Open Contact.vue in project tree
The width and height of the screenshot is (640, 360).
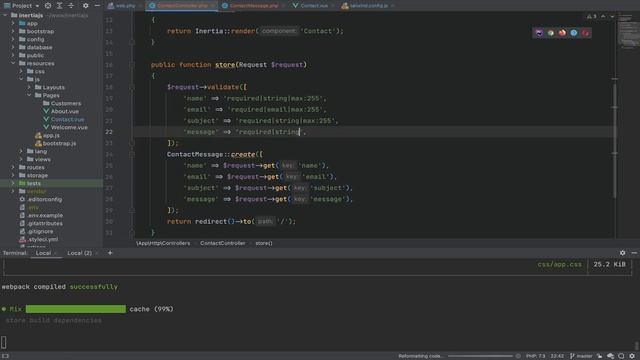click(x=64, y=120)
